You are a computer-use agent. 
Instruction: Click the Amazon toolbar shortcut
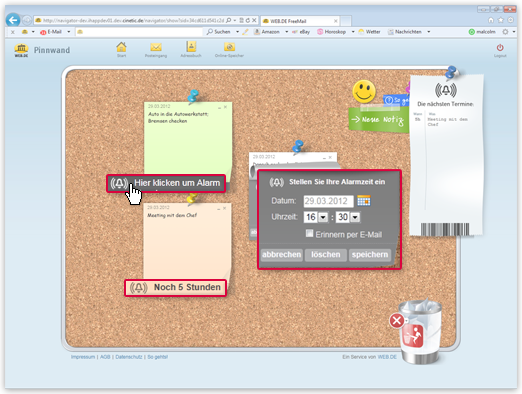267,32
